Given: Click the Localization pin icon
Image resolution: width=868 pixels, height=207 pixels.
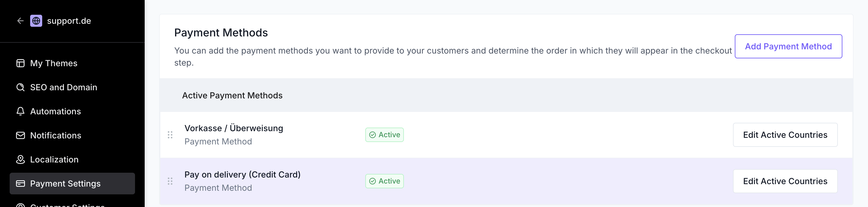Looking at the screenshot, I should [x=20, y=159].
